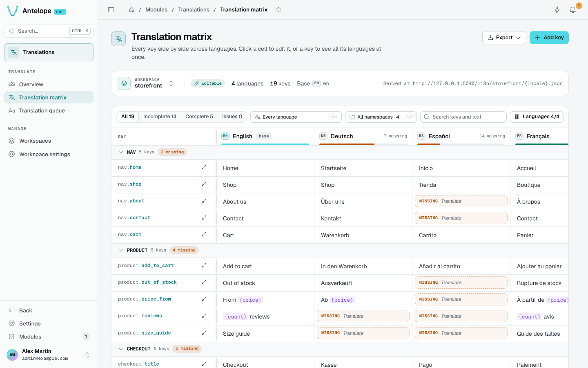
Task: Translate missing Español cell for nav.about
Action: (461, 201)
